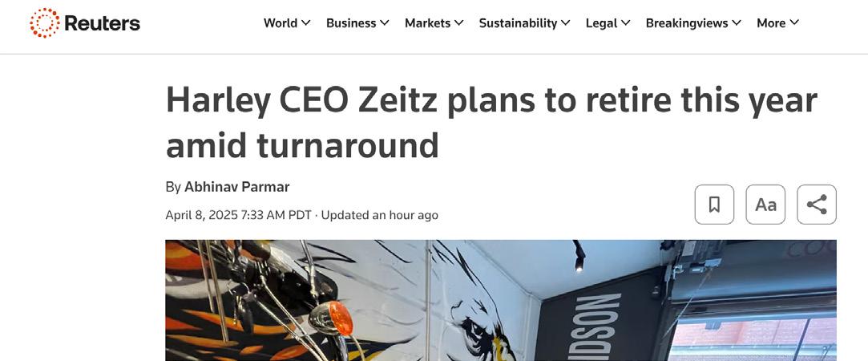Image resolution: width=868 pixels, height=361 pixels.
Task: Click the Reuters wordmark text
Action: 102,23
